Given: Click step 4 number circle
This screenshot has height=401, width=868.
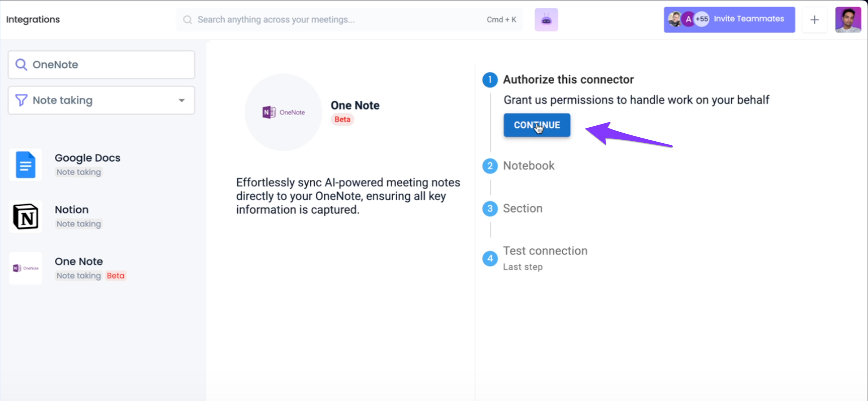Looking at the screenshot, I should point(490,259).
